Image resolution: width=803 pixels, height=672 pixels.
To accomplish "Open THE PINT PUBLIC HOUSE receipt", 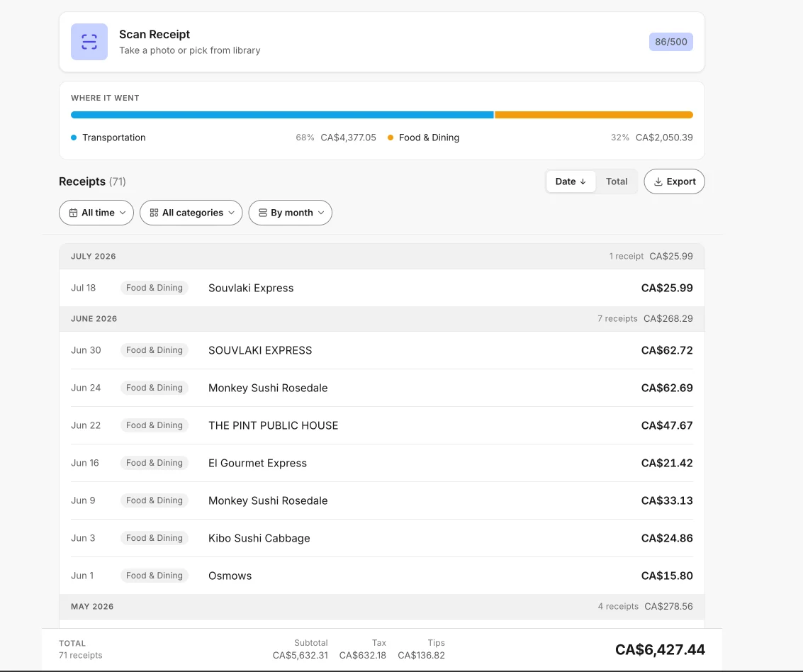I will pyautogui.click(x=382, y=425).
